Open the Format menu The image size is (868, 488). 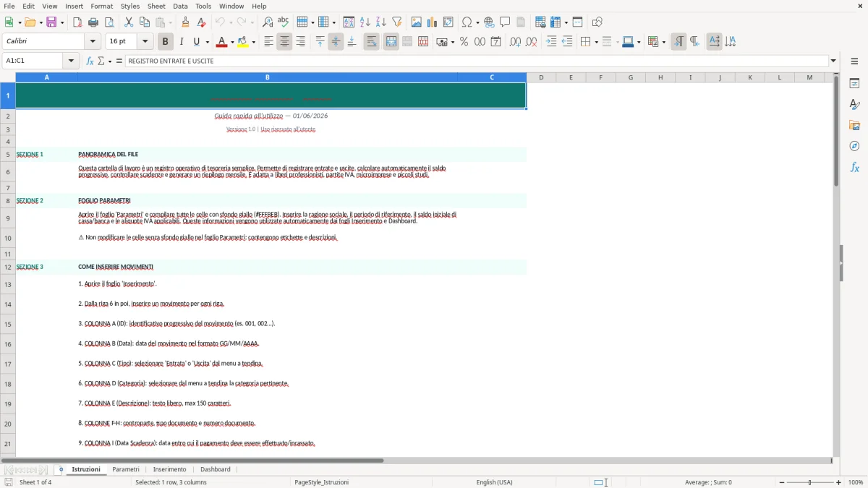pos(102,6)
